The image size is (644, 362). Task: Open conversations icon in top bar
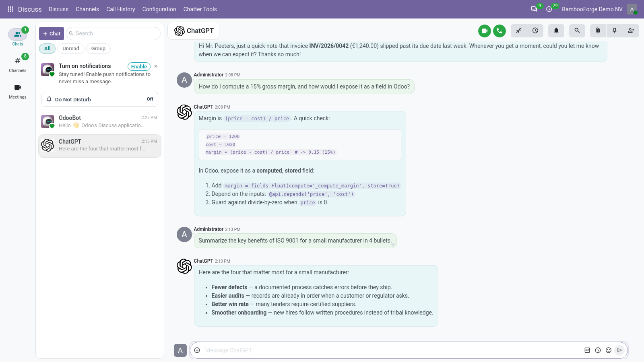pos(534,9)
